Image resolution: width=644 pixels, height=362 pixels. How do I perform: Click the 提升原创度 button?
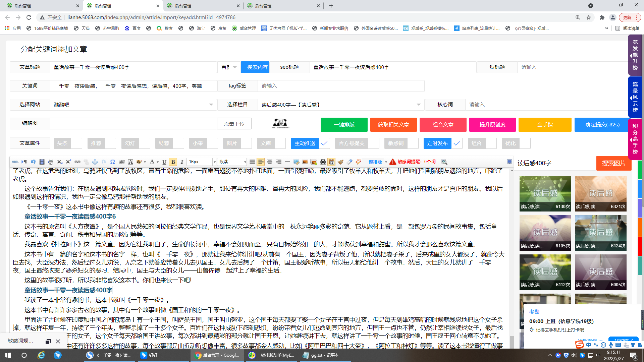tap(492, 125)
